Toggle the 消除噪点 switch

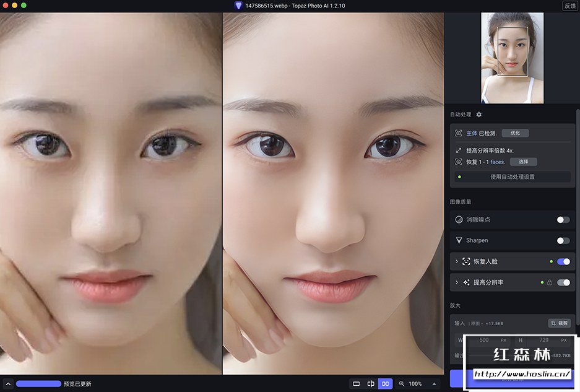[563, 219]
